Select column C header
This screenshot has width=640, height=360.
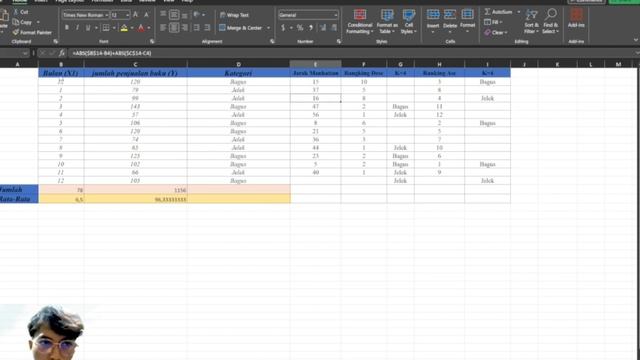tap(136, 64)
